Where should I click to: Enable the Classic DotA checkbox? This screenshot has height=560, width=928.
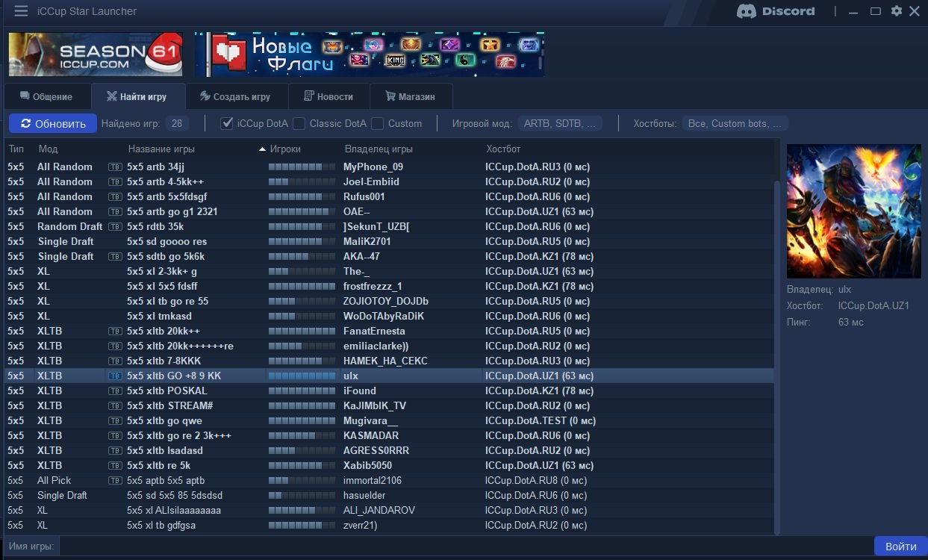299,123
